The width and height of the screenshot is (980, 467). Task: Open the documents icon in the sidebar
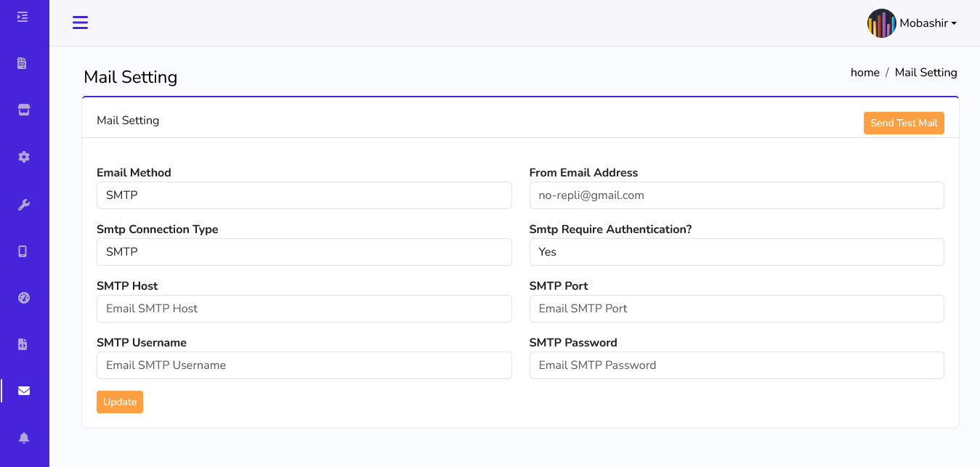(23, 62)
